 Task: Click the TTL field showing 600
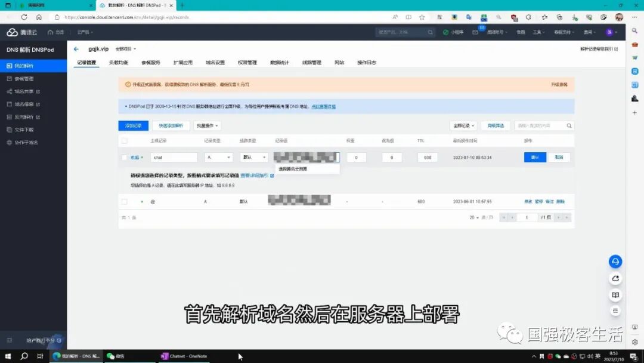pyautogui.click(x=428, y=158)
